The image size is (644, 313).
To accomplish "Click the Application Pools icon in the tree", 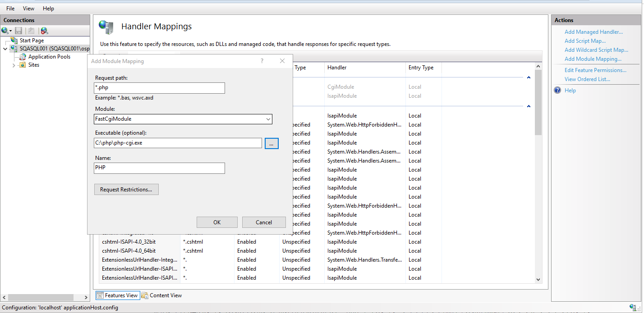I will click(23, 57).
